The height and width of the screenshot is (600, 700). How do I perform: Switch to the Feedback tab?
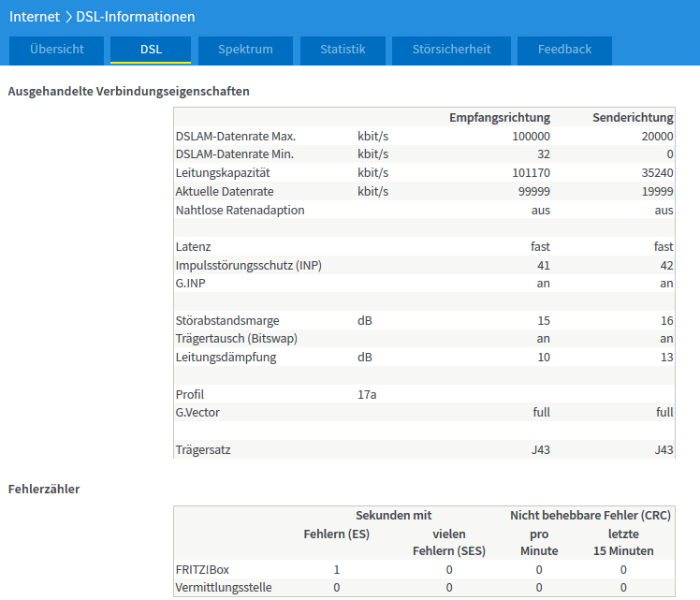tap(564, 50)
